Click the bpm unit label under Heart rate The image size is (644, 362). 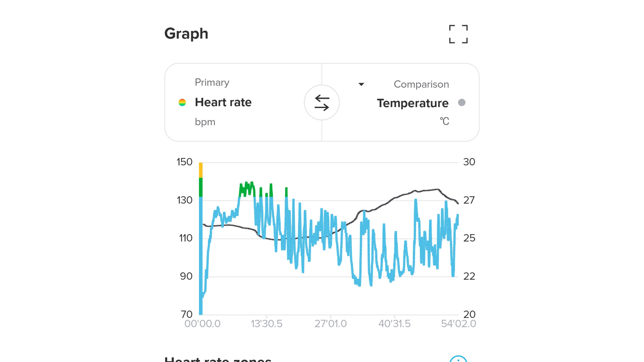pos(205,122)
